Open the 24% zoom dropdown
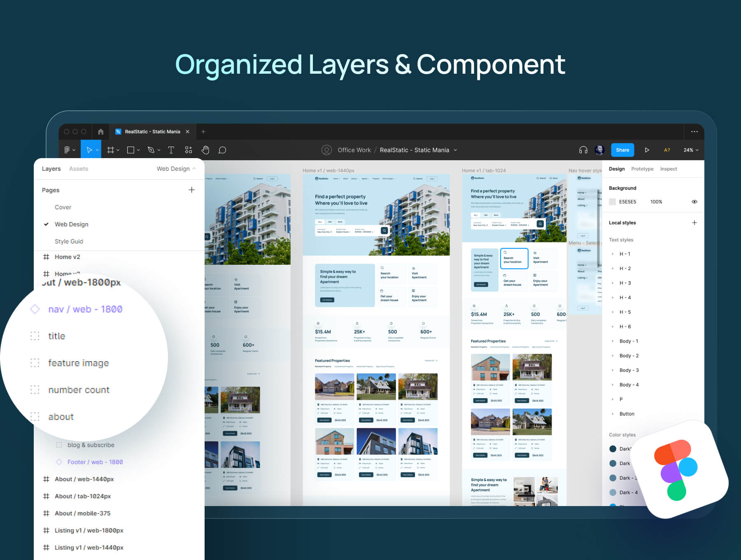This screenshot has height=560, width=741. tap(691, 150)
